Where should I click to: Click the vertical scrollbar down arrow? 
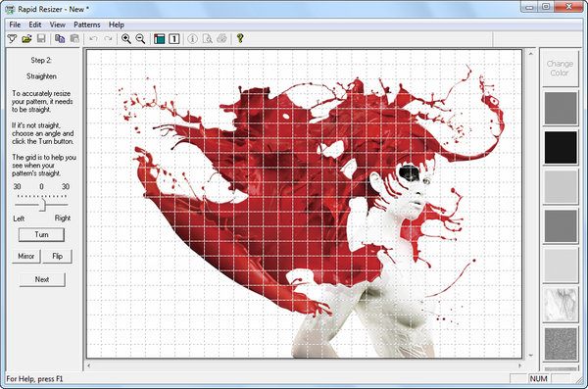pos(531,355)
